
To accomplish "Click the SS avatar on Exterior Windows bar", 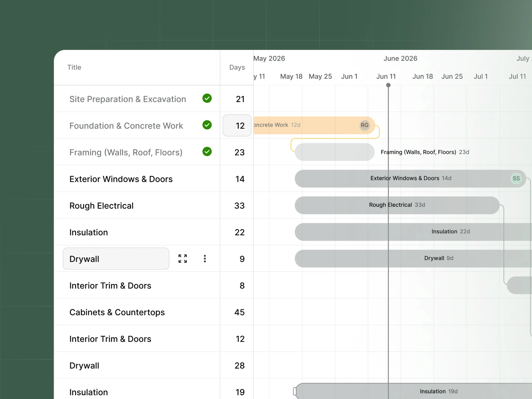I will (x=516, y=179).
